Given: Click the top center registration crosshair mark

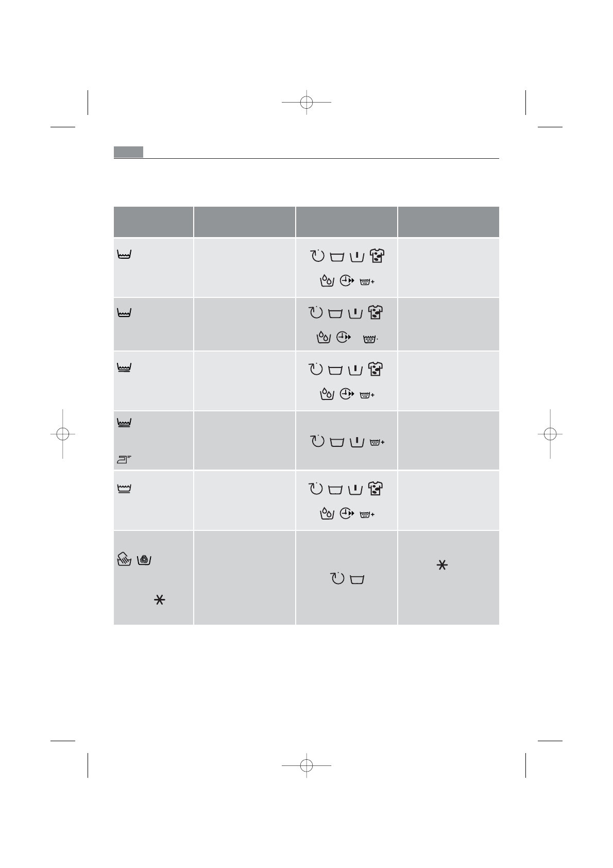Looking at the screenshot, I should 306,102.
